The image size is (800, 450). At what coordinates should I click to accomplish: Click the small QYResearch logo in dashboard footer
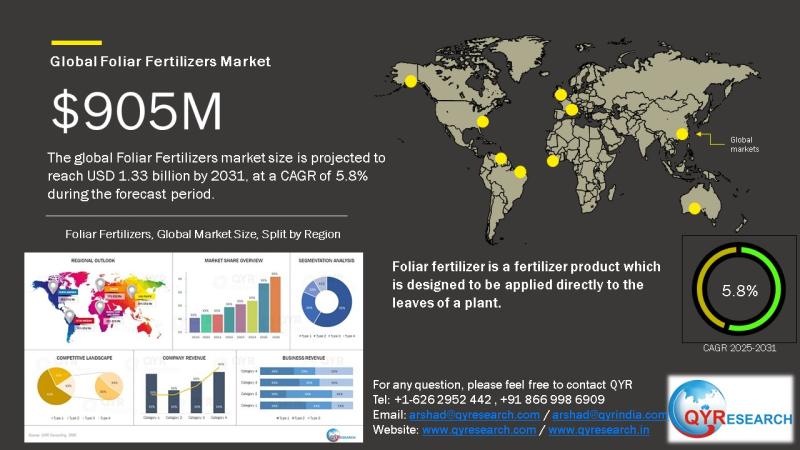click(341, 435)
